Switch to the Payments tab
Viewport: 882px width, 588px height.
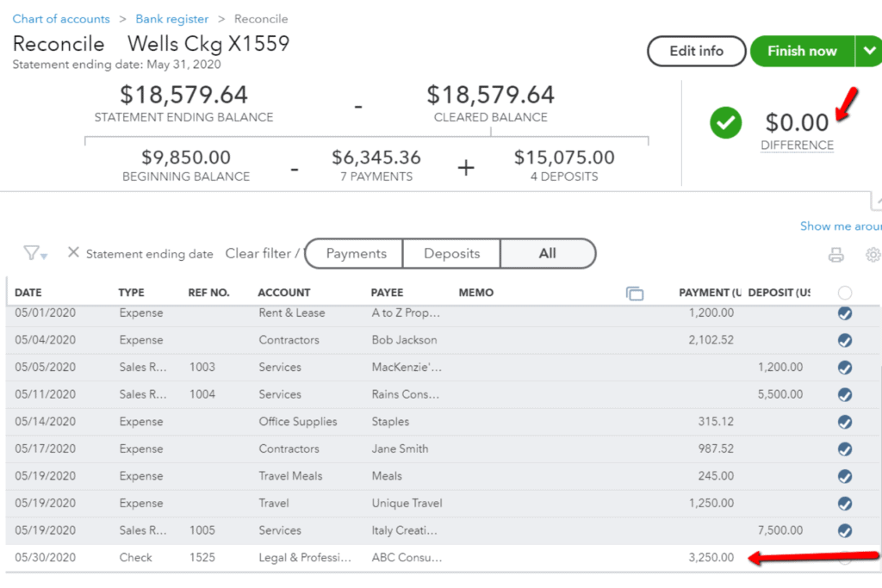pyautogui.click(x=356, y=254)
